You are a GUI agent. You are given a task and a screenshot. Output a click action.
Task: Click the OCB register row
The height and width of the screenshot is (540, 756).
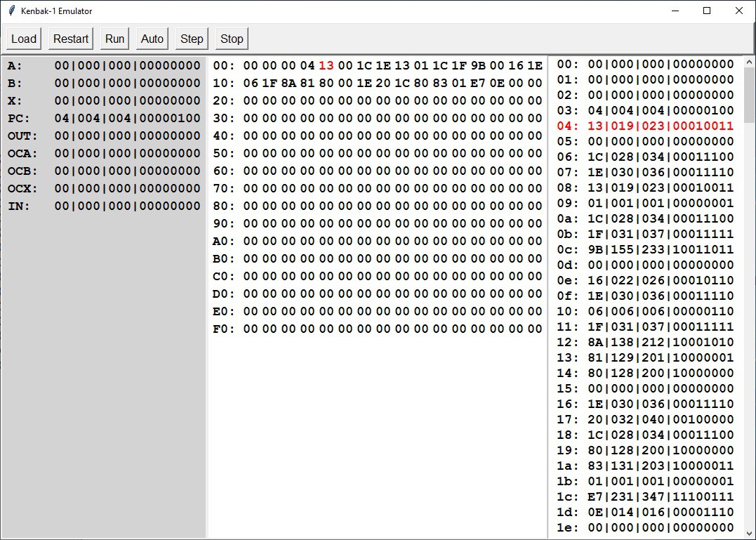(104, 171)
